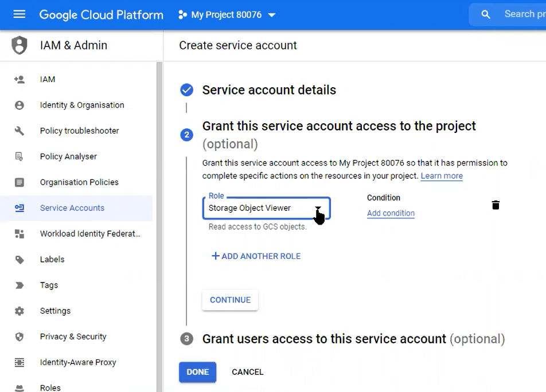The width and height of the screenshot is (546, 392).
Task: Click the Identity & Organisation person icon
Action: [x=19, y=105]
